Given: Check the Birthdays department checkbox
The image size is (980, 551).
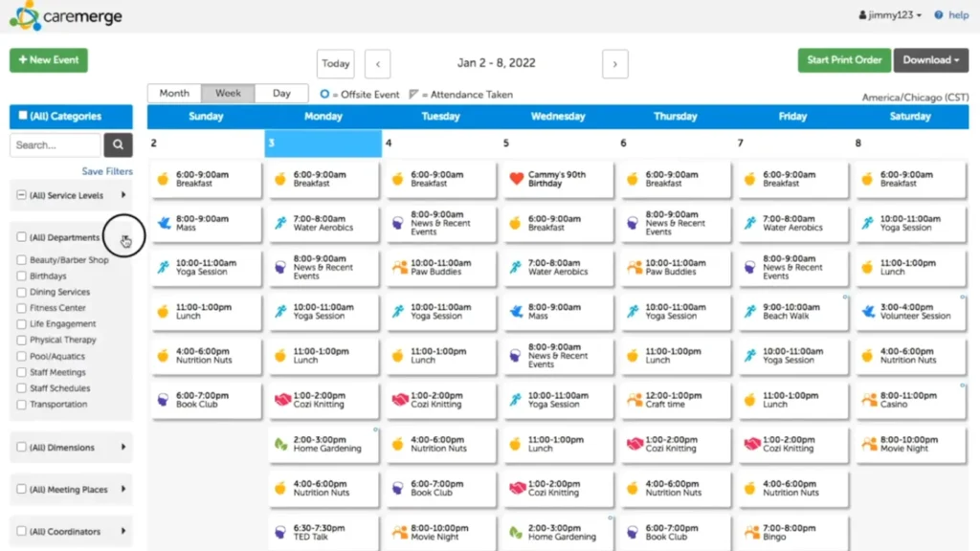Looking at the screenshot, I should 21,276.
